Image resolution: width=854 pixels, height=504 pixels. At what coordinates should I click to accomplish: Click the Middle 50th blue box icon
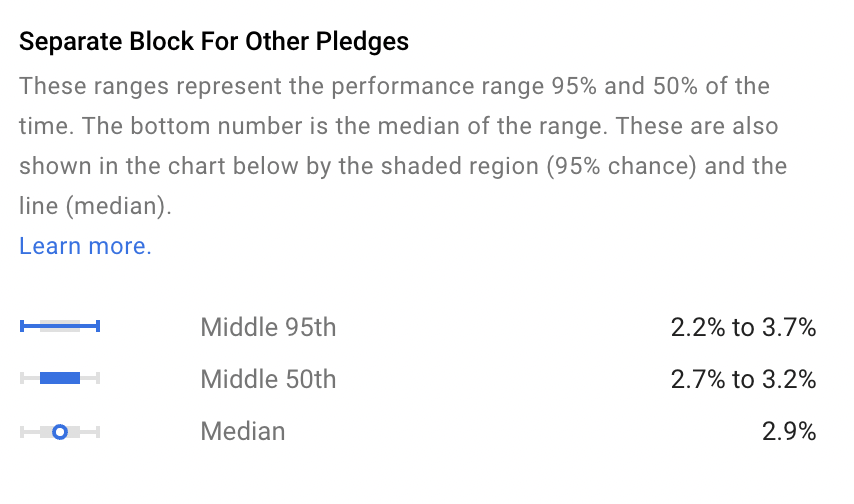coord(60,378)
